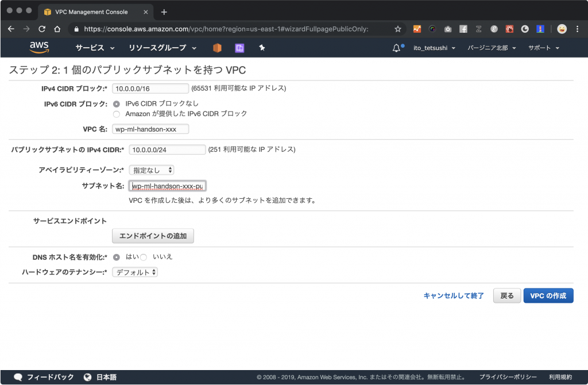588x385 pixels.
Task: Expand the リソースグループ menu
Action: 163,48
